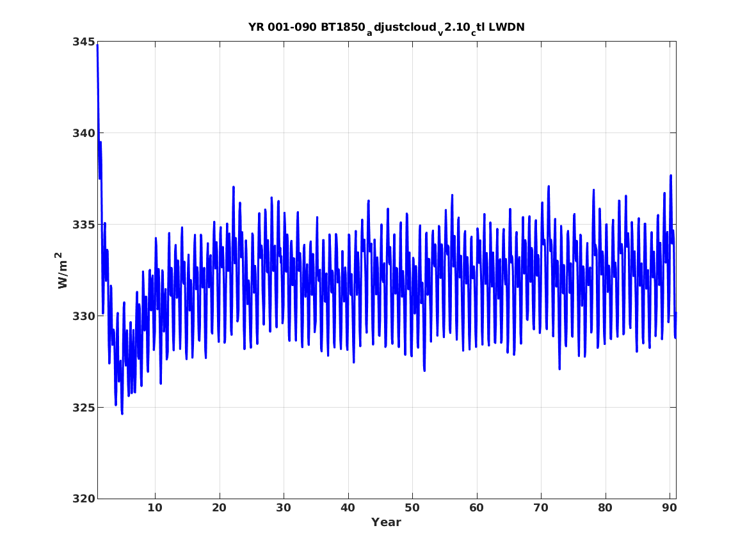747x560 pixels.
Task: Click the x-axis tick value 30
Action: click(284, 508)
